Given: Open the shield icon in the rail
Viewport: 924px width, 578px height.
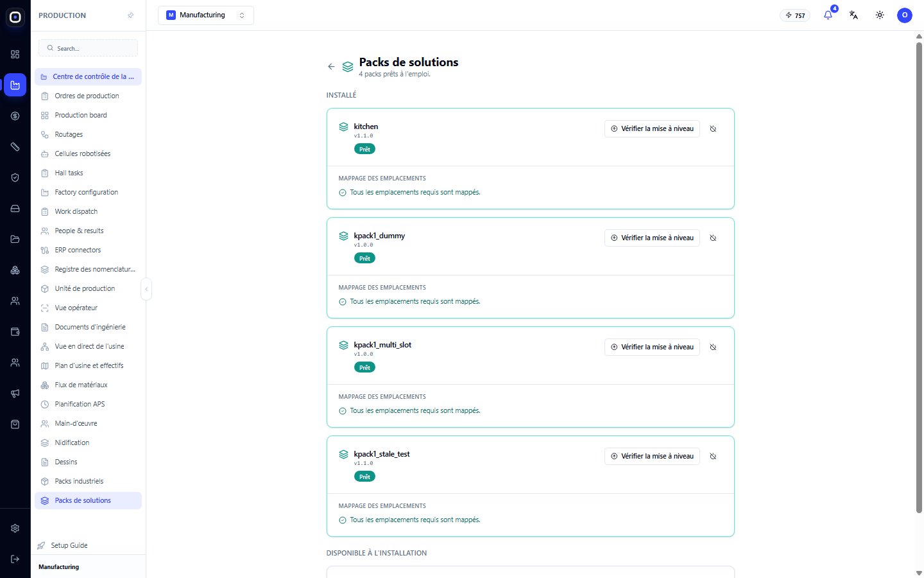Looking at the screenshot, I should [15, 178].
